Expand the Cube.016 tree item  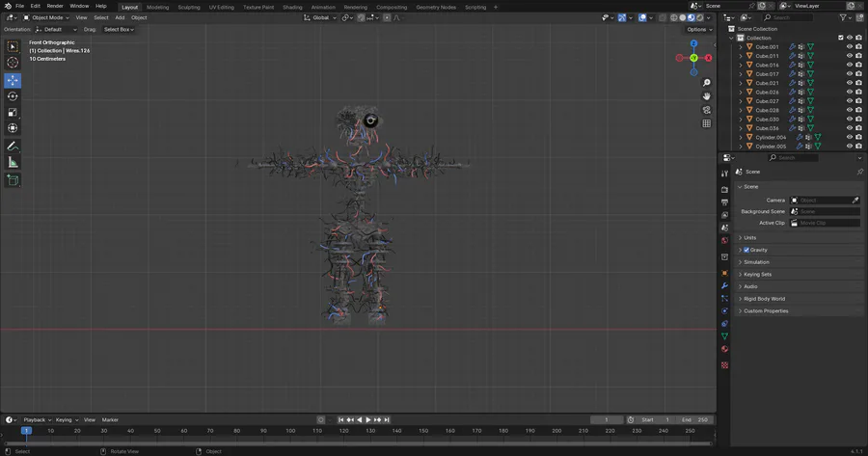pyautogui.click(x=741, y=65)
